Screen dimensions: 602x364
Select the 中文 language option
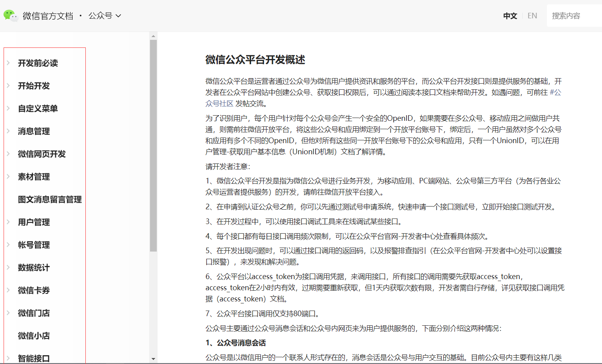pyautogui.click(x=510, y=15)
